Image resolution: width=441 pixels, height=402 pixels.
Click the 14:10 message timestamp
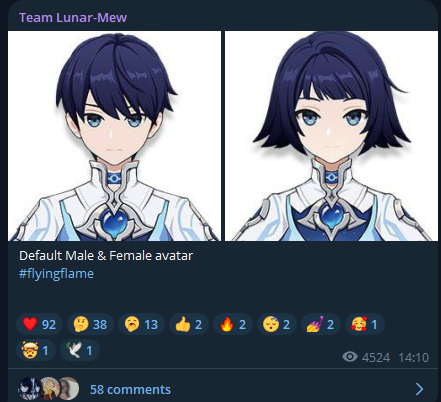tap(413, 357)
